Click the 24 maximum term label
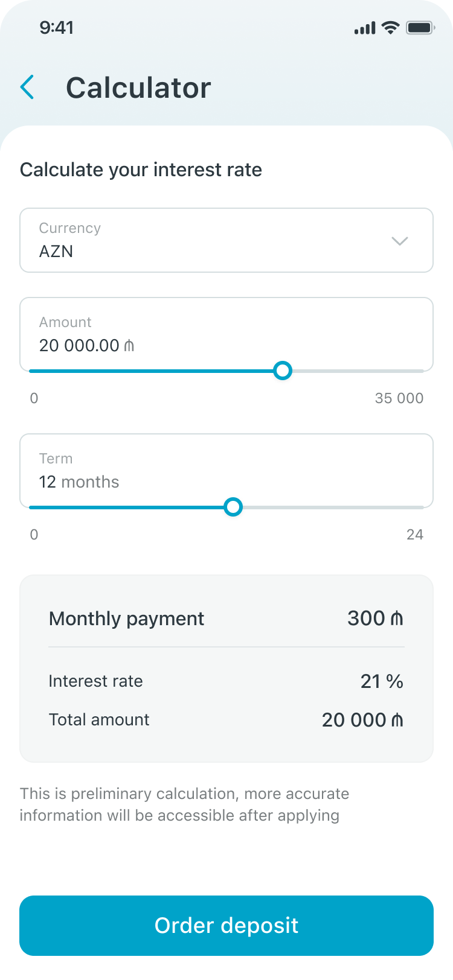The width and height of the screenshot is (453, 980). pos(414,535)
